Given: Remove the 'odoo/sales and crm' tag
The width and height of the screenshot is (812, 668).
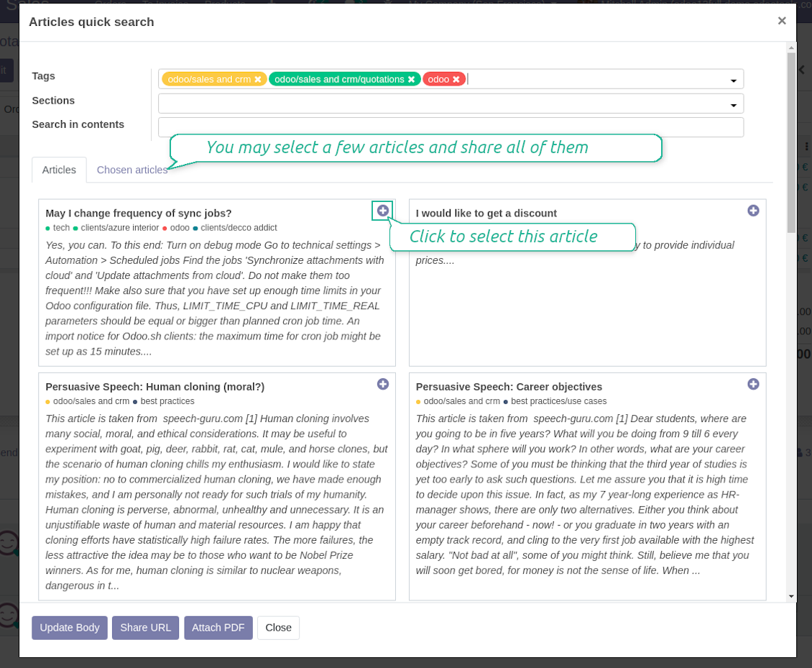Looking at the screenshot, I should [x=257, y=79].
